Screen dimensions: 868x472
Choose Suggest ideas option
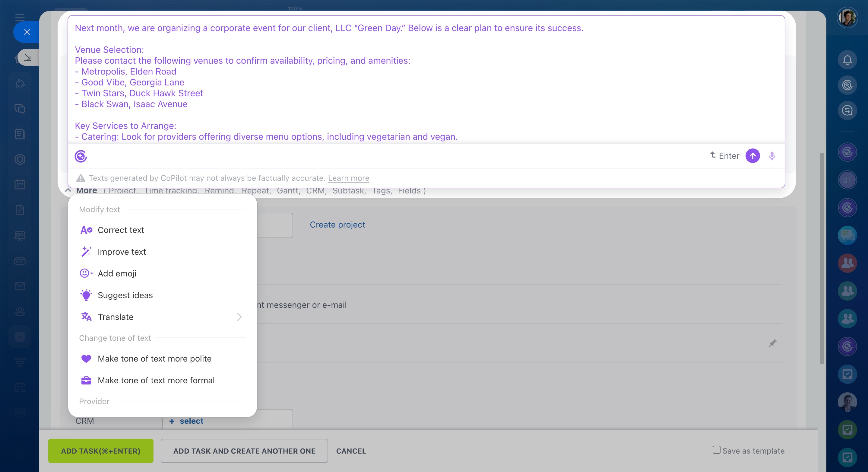(x=125, y=295)
